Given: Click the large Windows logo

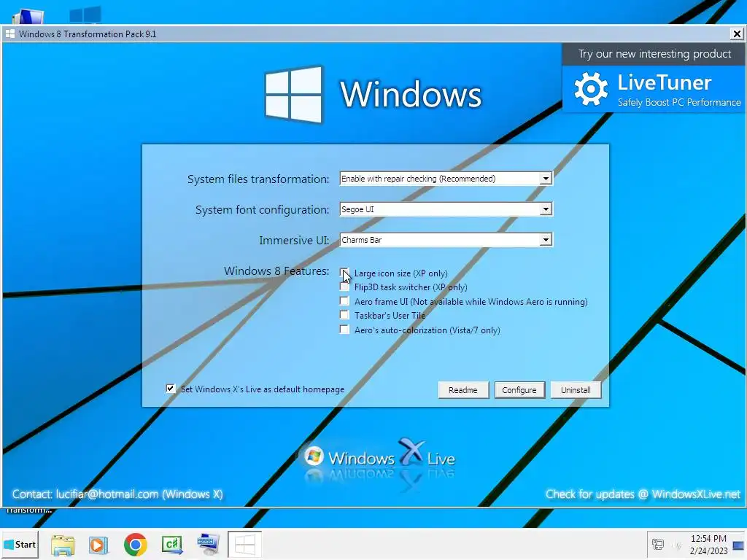Looking at the screenshot, I should [x=293, y=94].
